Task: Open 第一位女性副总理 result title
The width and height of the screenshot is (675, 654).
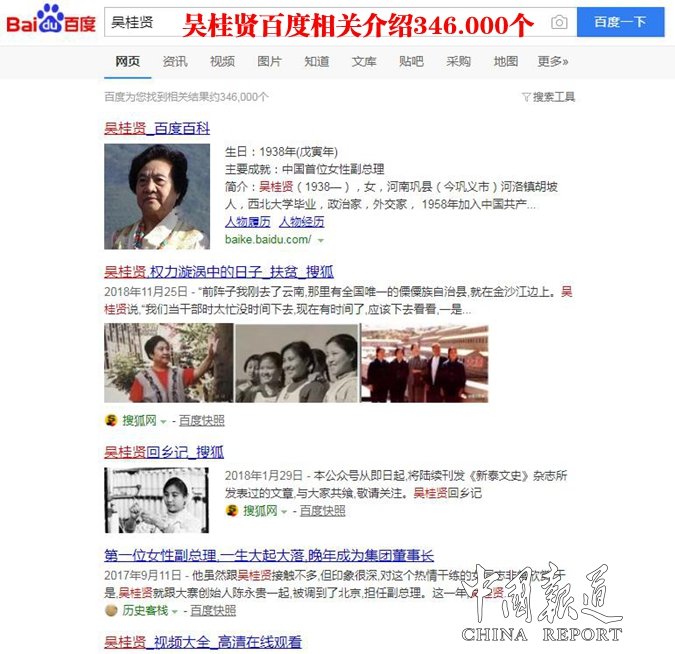Action: [x=269, y=555]
